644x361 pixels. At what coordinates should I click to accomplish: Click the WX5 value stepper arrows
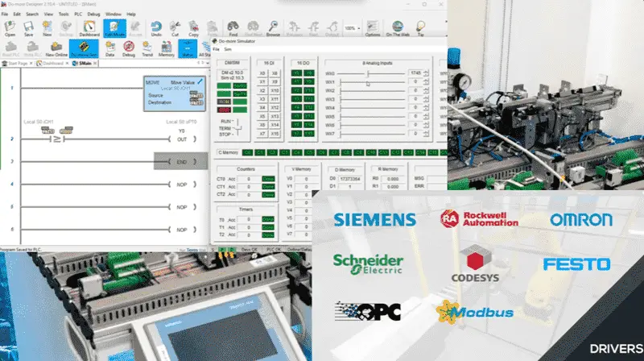pyautogui.click(x=426, y=116)
